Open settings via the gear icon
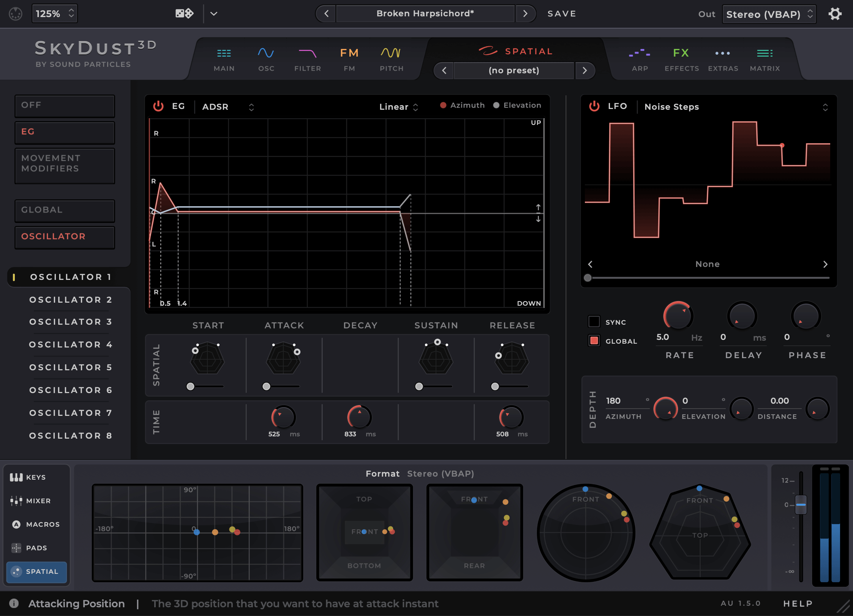 pos(835,14)
